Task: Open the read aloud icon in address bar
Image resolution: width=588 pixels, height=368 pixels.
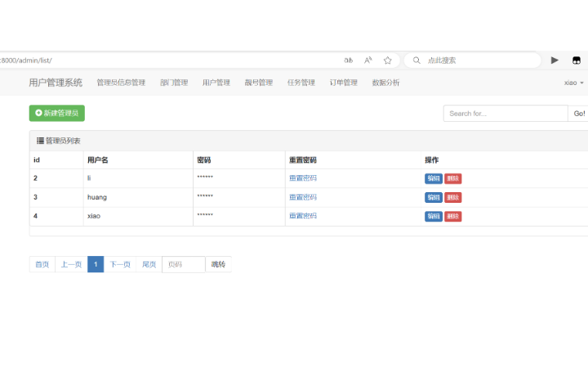Action: (368, 60)
